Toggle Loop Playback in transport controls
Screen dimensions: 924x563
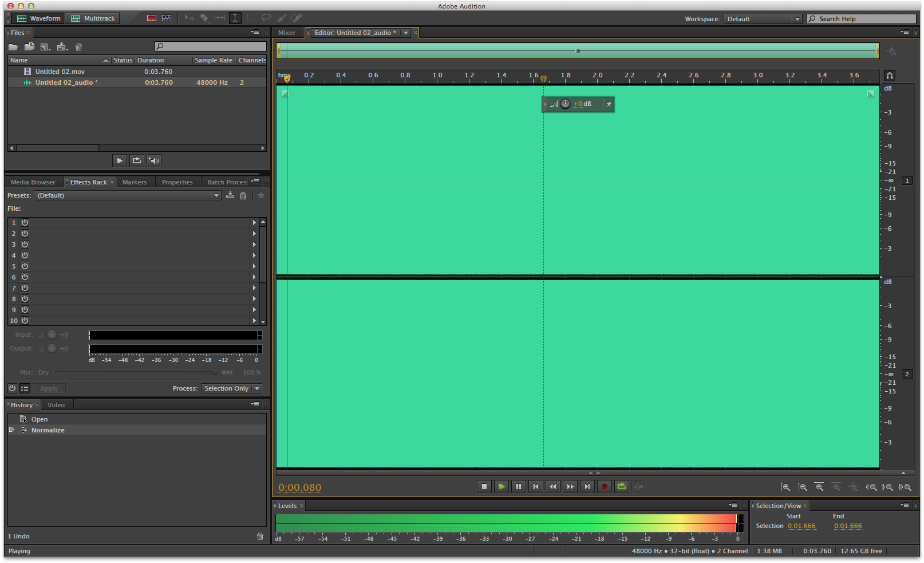tap(621, 487)
